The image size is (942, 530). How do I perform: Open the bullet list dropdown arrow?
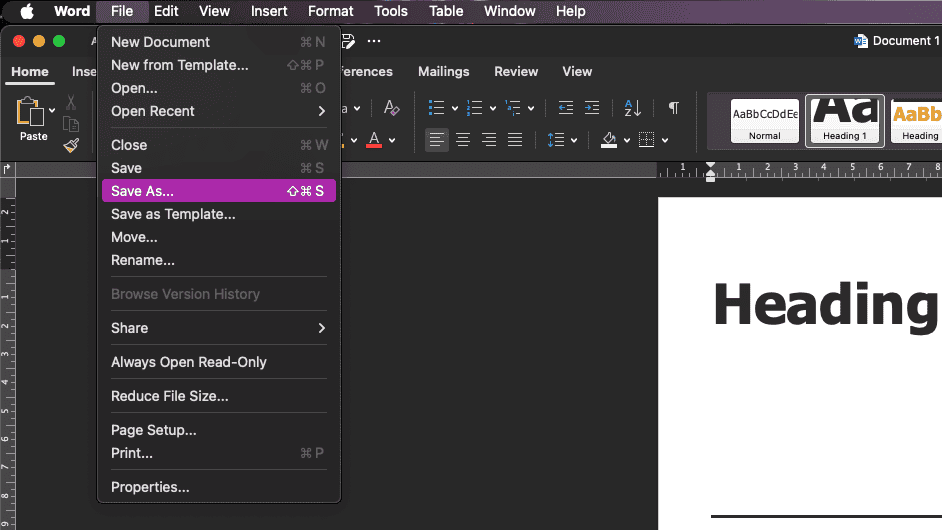coord(455,108)
